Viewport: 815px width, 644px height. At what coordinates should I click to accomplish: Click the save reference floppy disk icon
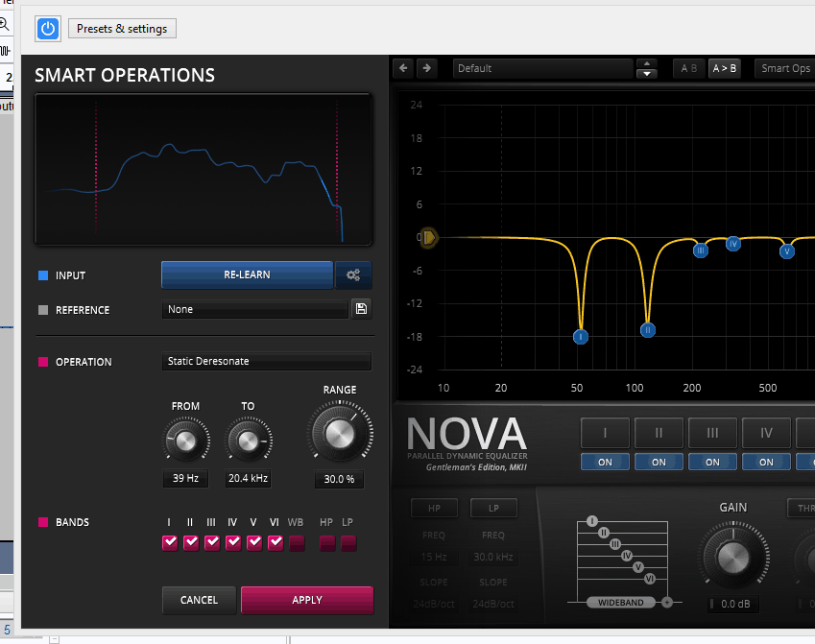pos(361,309)
